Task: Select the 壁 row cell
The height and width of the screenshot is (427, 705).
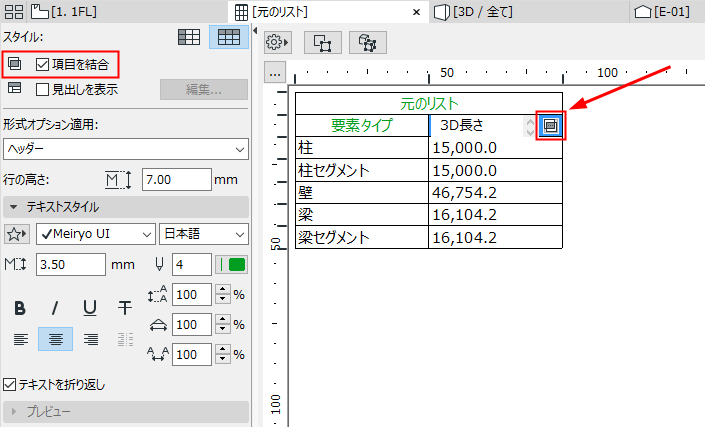Action: click(362, 193)
